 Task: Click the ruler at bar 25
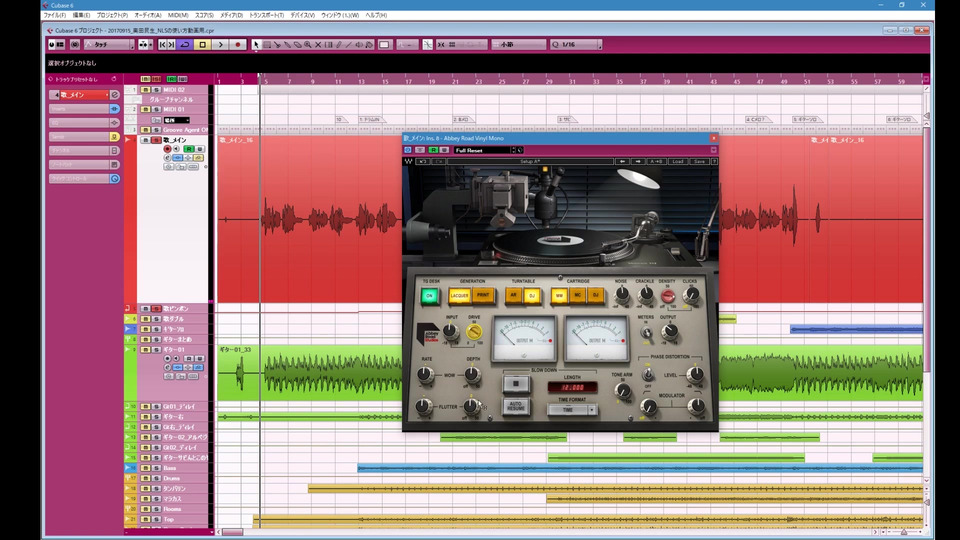tap(501, 80)
